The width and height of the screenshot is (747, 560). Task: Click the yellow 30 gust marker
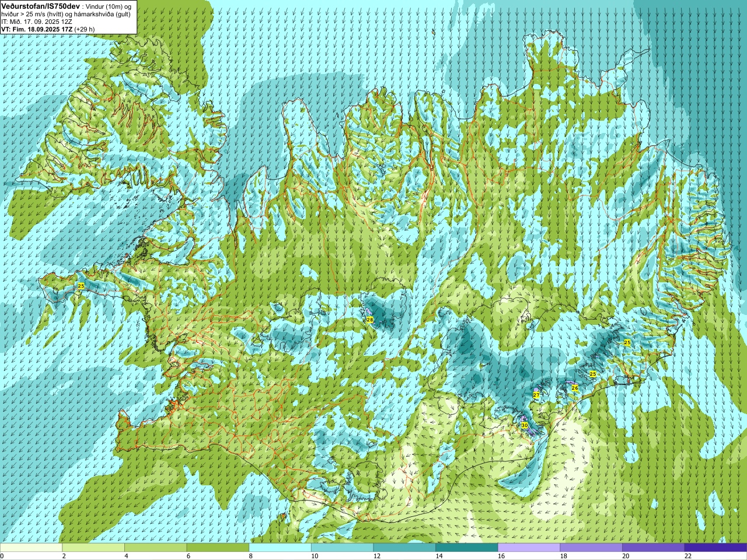tap(525, 426)
